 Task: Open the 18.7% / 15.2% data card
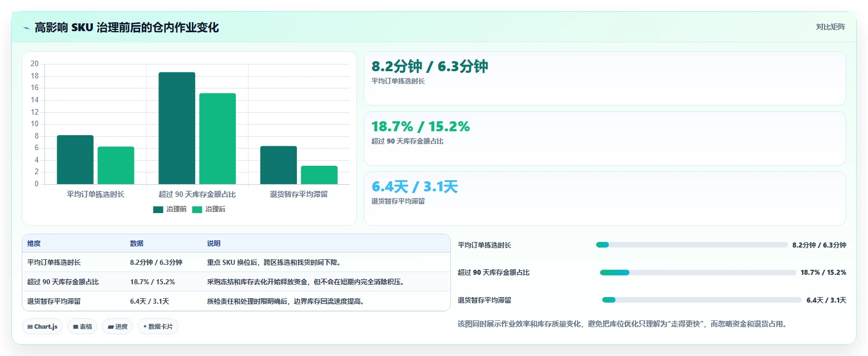604,139
